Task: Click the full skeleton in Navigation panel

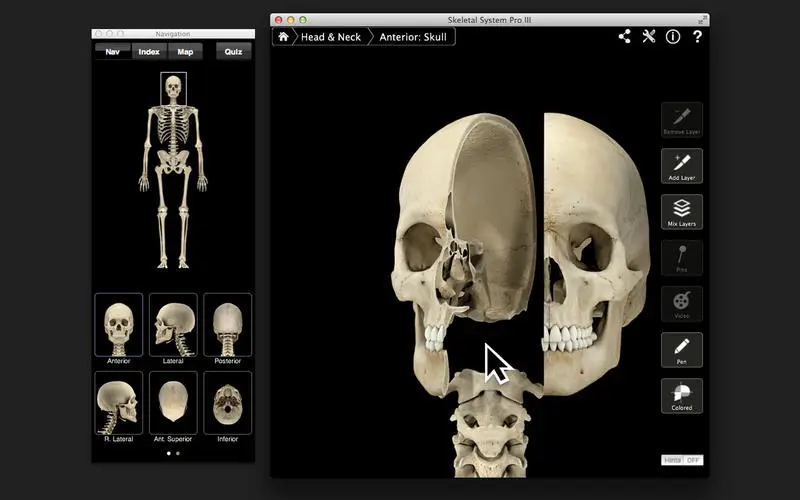Action: pos(173,171)
